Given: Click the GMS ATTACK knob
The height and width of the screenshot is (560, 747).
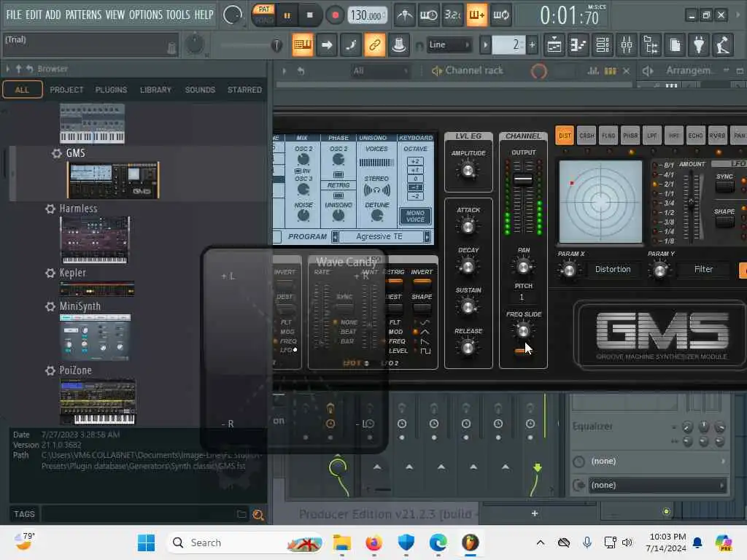Looking at the screenshot, I should coord(468,227).
